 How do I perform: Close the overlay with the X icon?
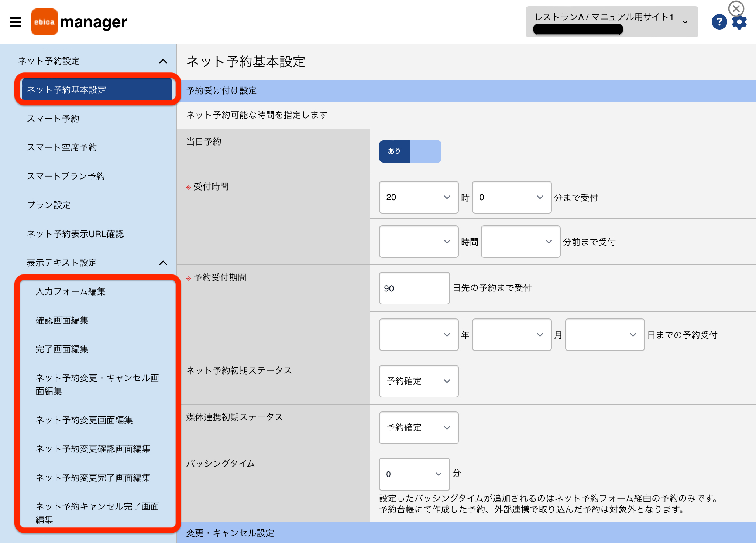736,8
